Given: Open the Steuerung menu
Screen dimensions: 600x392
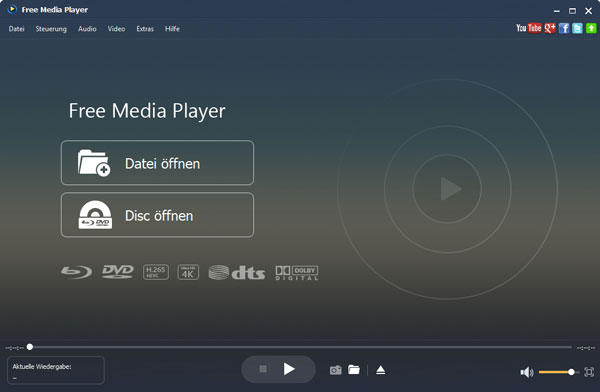Looking at the screenshot, I should click(51, 29).
